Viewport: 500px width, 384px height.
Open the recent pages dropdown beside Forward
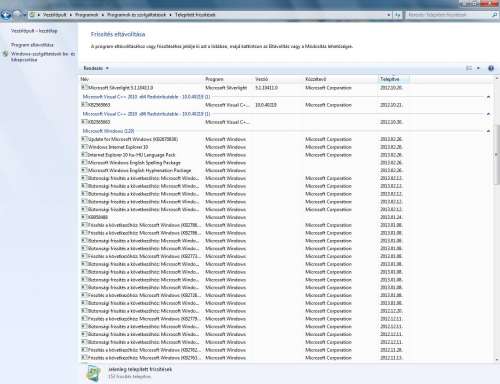[24, 15]
